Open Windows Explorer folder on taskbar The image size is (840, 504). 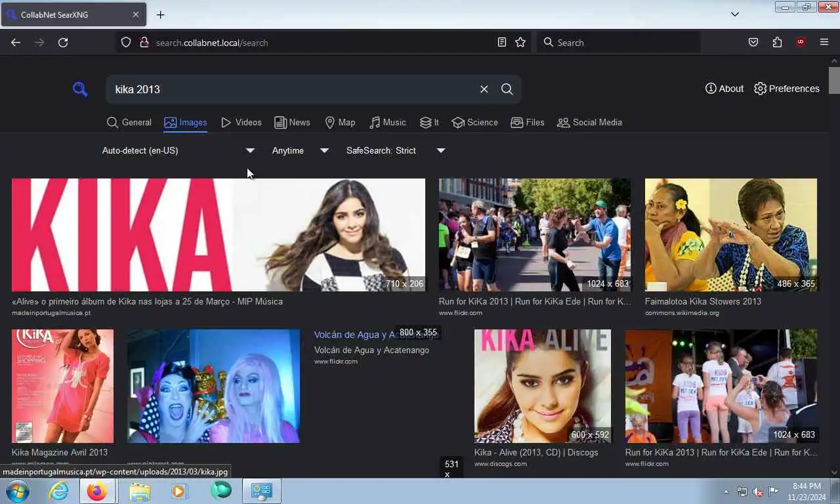point(140,491)
